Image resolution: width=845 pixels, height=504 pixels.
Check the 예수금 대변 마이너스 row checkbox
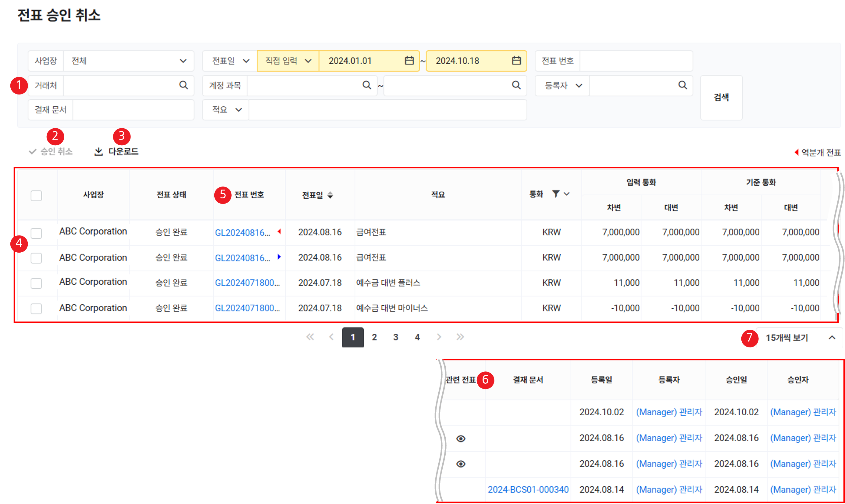point(36,308)
